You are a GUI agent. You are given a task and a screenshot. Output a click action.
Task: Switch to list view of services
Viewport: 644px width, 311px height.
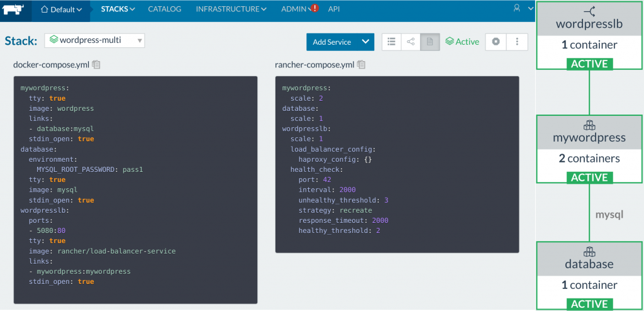[391, 42]
